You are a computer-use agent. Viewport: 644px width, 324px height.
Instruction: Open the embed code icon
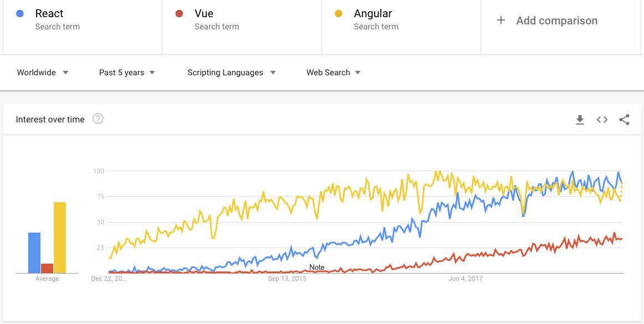[602, 120]
